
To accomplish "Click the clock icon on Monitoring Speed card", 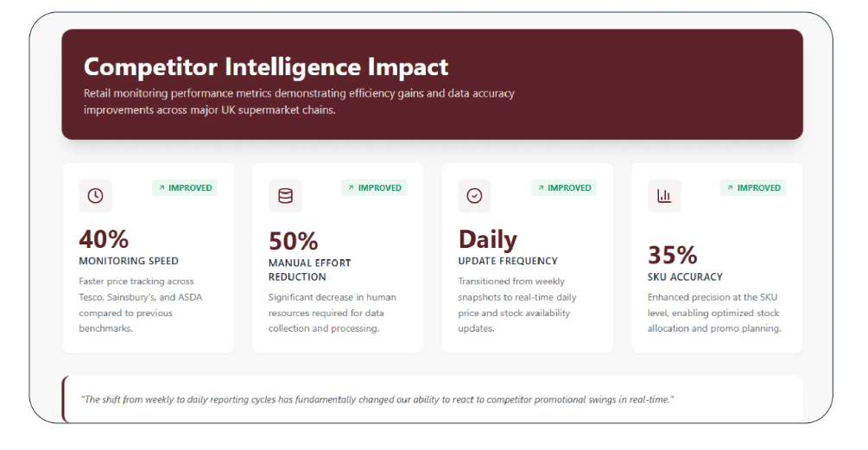I will pos(95,196).
